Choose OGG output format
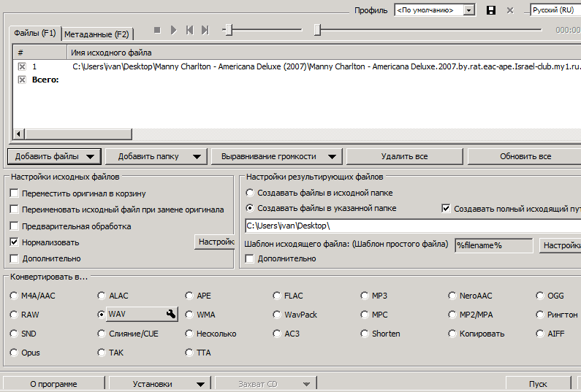 pos(540,296)
